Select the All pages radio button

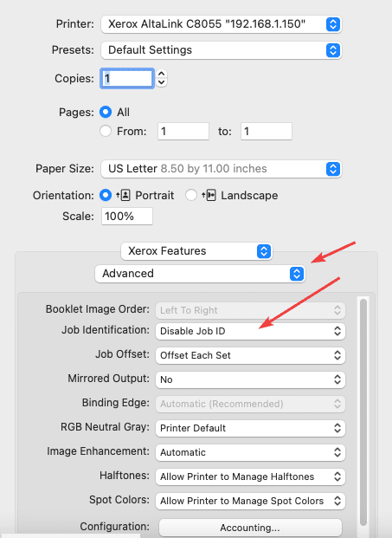point(106,112)
